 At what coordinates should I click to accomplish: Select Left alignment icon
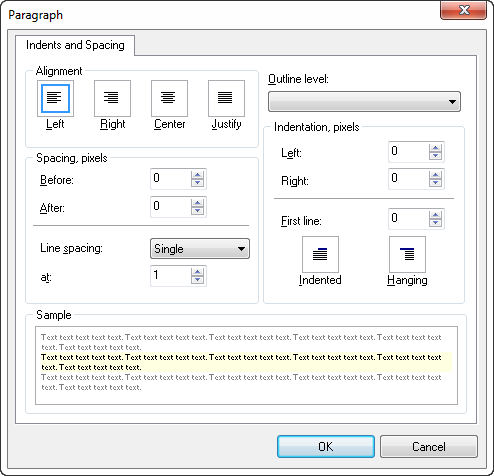coord(55,98)
